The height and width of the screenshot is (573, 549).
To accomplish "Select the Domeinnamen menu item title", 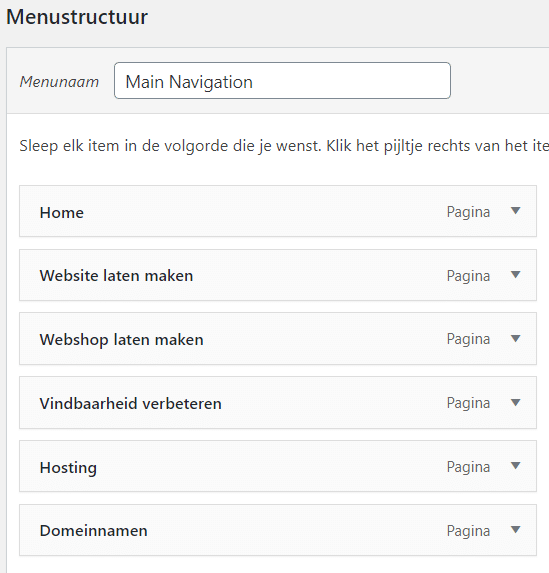I will coord(94,531).
